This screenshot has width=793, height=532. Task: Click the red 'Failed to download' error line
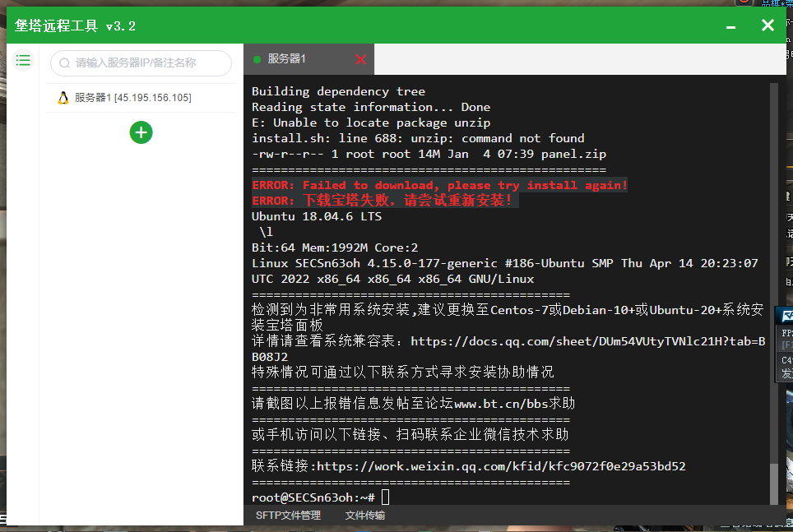pyautogui.click(x=439, y=185)
